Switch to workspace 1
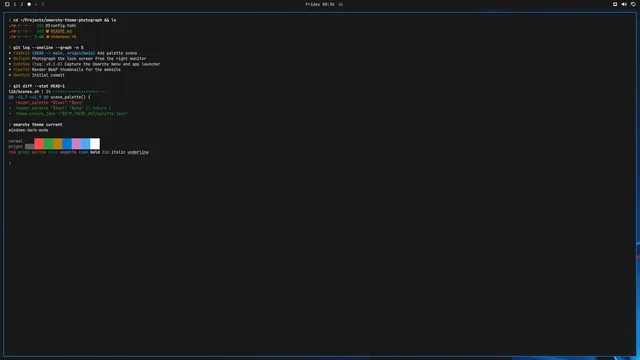The image size is (640, 360). pyautogui.click(x=15, y=4)
